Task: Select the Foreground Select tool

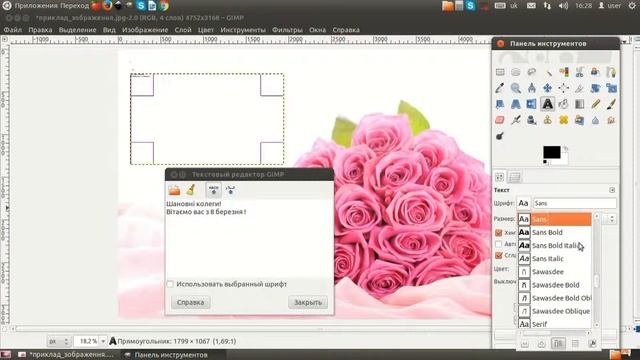Action: click(595, 72)
